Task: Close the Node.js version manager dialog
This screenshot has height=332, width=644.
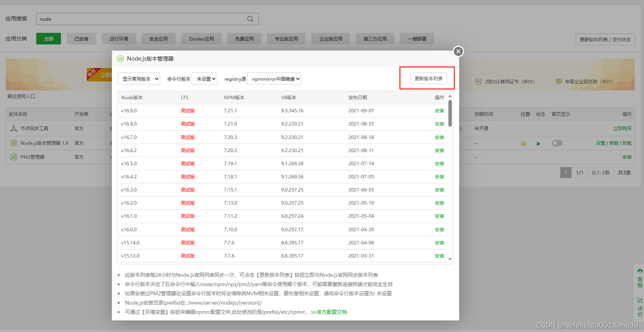Action: click(x=458, y=51)
